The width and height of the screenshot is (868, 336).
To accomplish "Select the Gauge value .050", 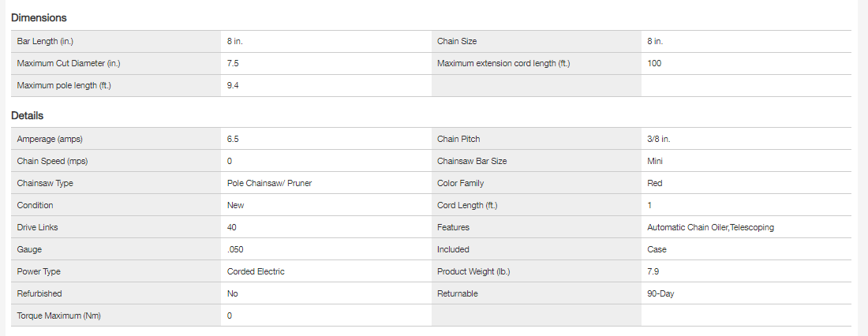I will (234, 249).
